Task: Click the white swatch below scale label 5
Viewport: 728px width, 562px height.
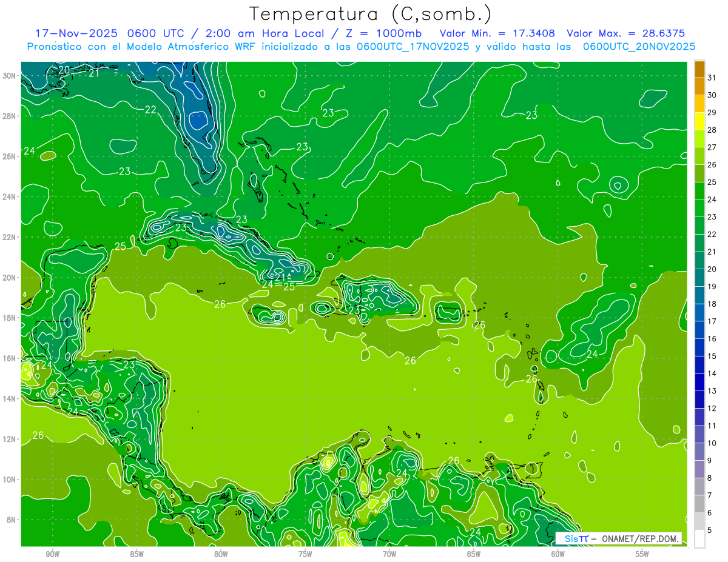Action: coord(699,539)
